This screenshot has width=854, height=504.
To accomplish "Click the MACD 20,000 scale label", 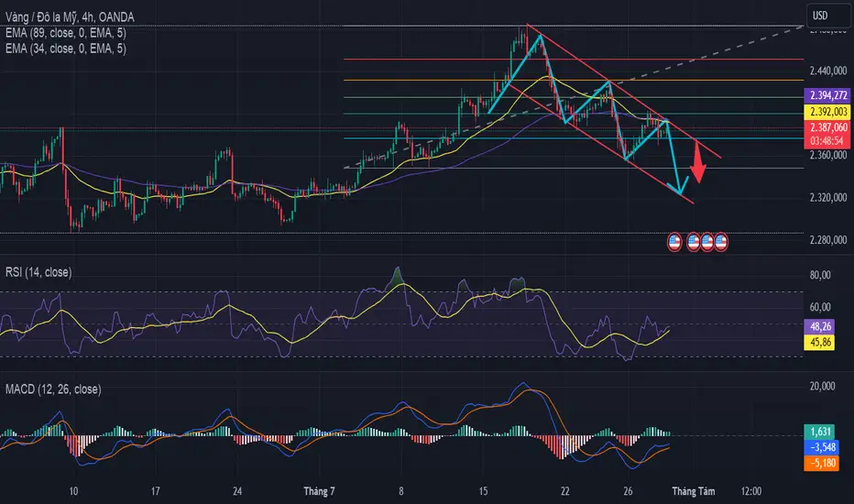I will click(x=823, y=387).
